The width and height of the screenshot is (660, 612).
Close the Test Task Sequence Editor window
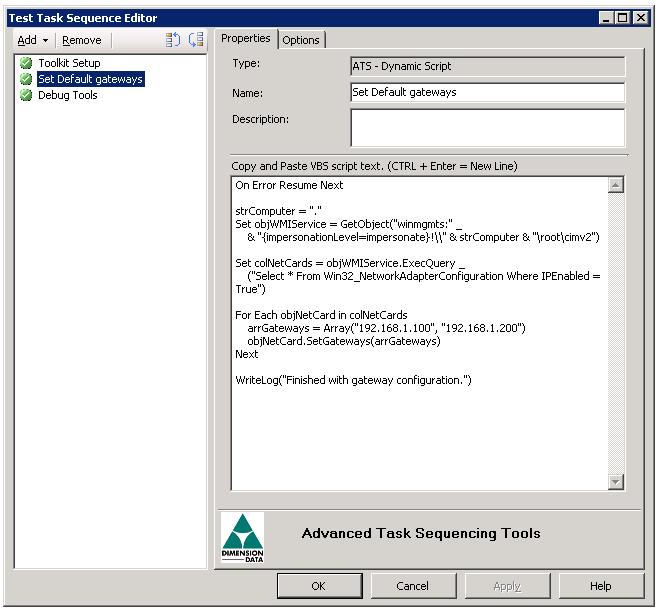pos(641,18)
